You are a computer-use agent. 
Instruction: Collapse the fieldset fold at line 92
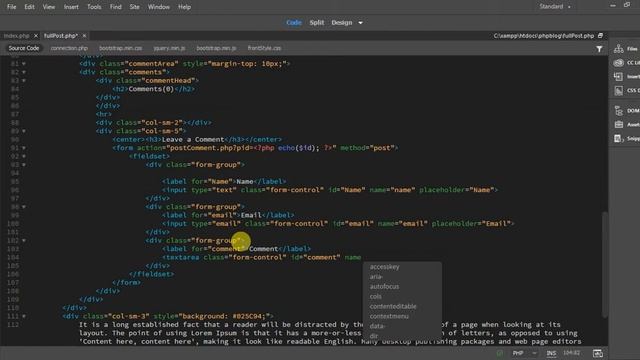(x=24, y=156)
